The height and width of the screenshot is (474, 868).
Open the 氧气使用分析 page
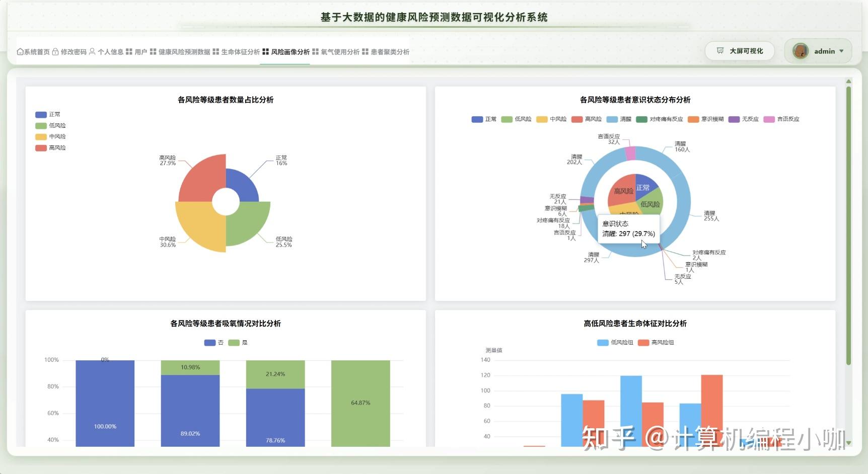click(340, 52)
